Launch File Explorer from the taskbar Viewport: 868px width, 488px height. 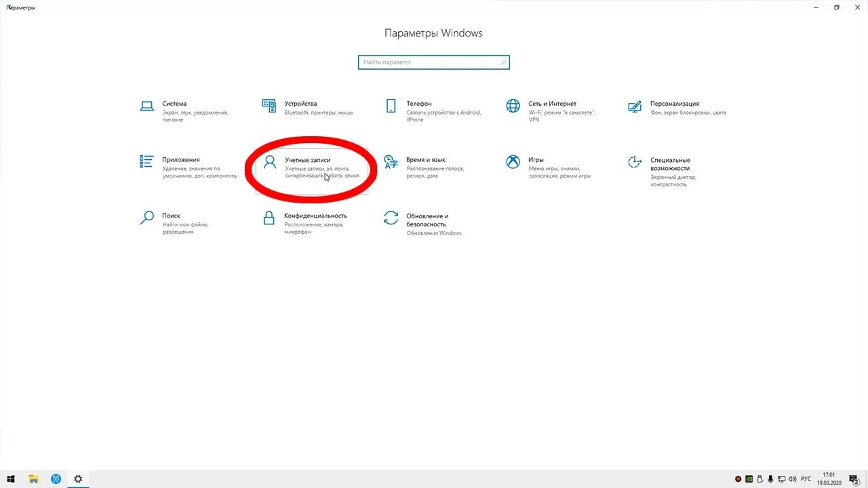point(33,479)
